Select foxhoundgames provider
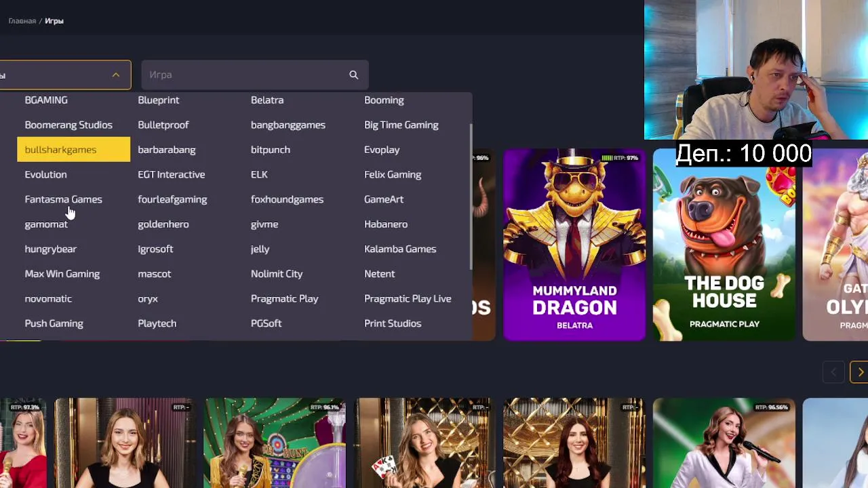 (287, 199)
